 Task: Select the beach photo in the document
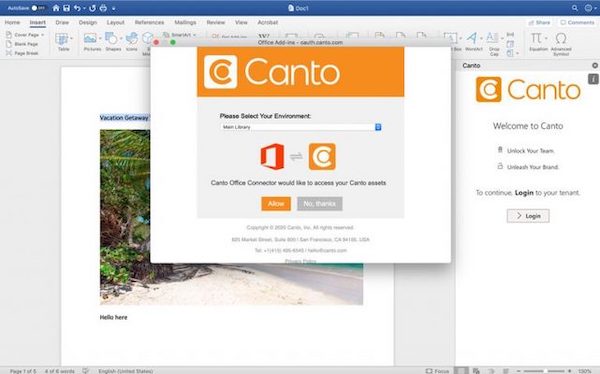tap(232, 285)
